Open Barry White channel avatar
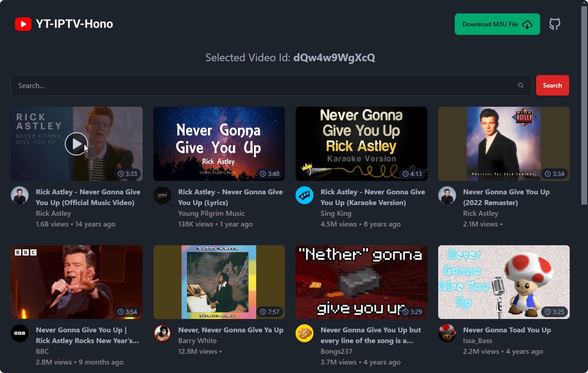588x373 pixels. [162, 333]
